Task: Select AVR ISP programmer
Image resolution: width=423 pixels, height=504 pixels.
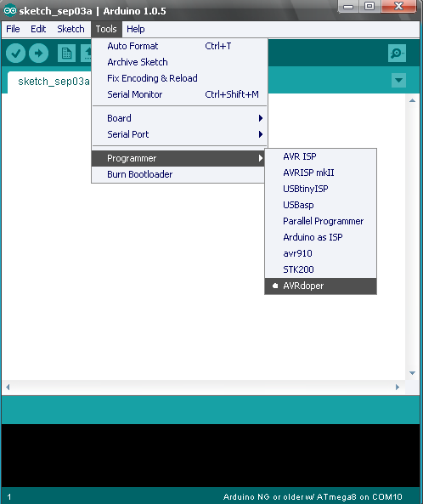Action: point(320,156)
